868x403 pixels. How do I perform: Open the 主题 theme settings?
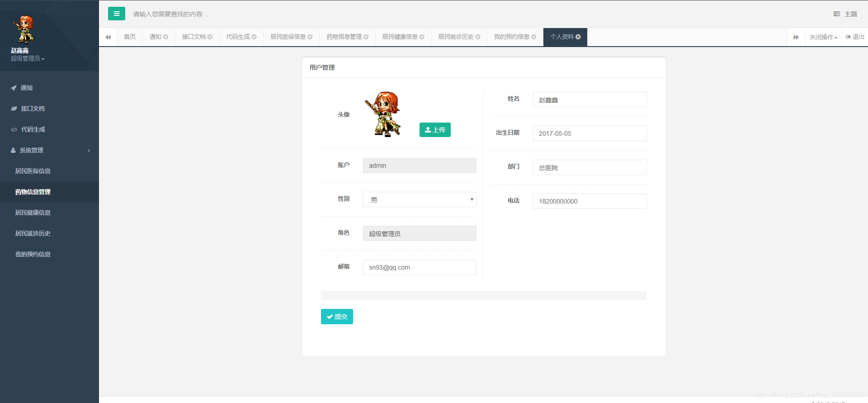point(845,14)
